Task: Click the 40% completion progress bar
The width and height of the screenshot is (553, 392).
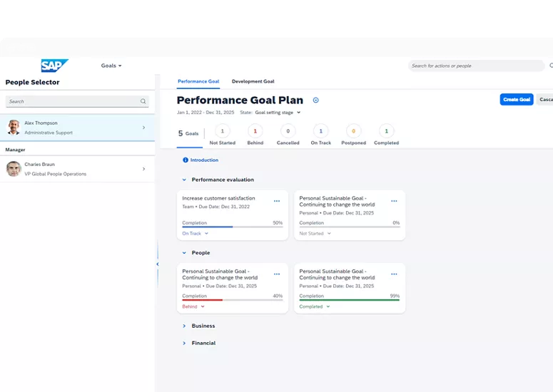Action: (x=232, y=300)
